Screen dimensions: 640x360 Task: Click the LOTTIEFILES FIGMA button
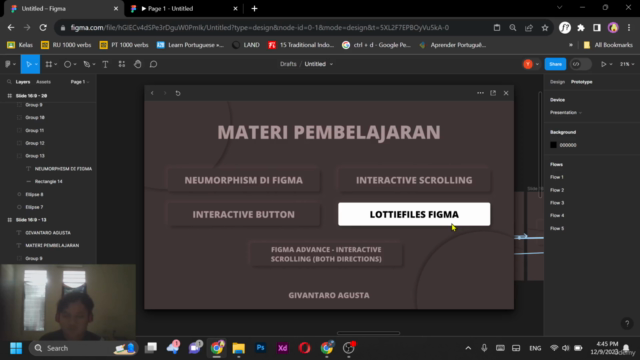414,214
